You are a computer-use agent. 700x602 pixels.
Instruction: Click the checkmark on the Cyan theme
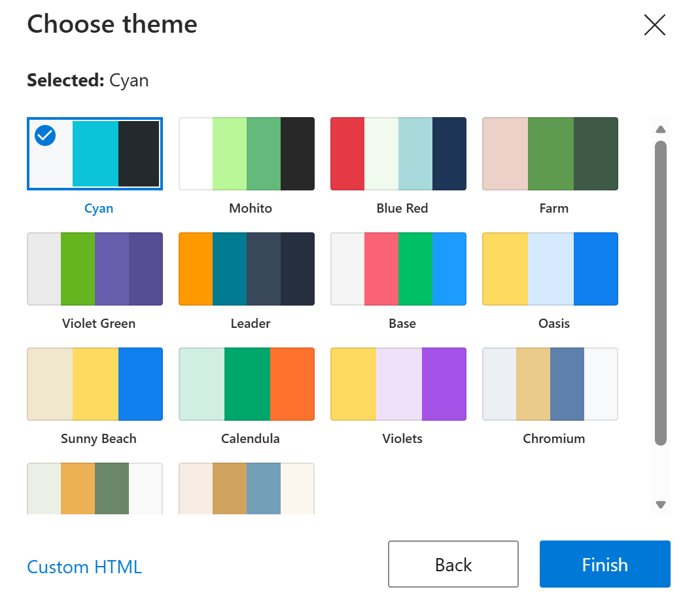pyautogui.click(x=45, y=135)
